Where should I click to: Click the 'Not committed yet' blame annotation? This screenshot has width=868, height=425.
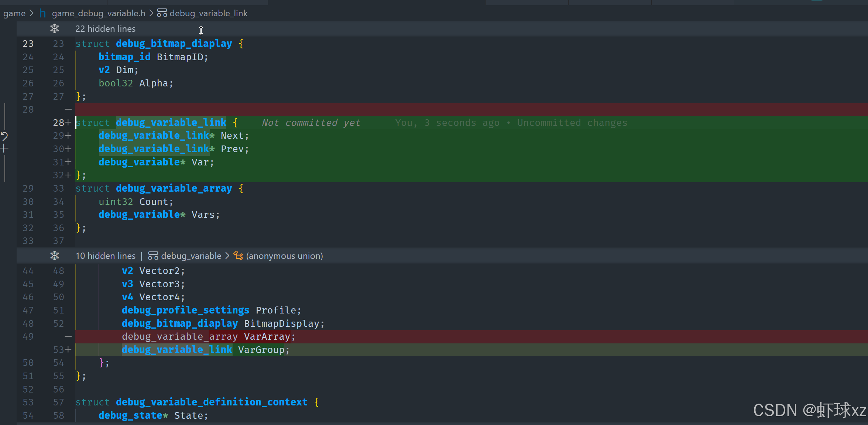coord(311,123)
